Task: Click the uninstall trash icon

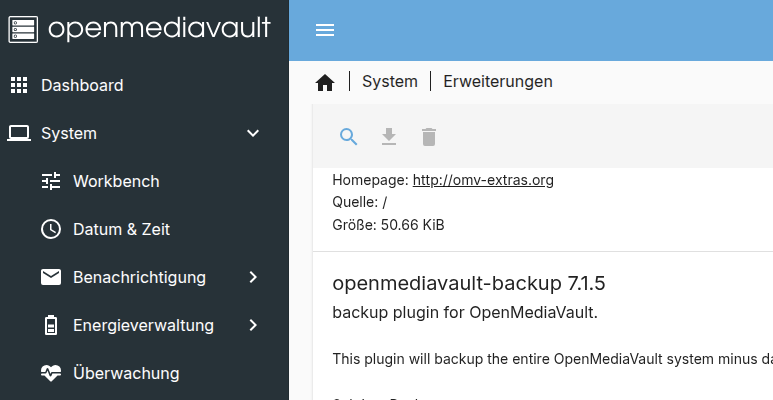Action: point(429,137)
